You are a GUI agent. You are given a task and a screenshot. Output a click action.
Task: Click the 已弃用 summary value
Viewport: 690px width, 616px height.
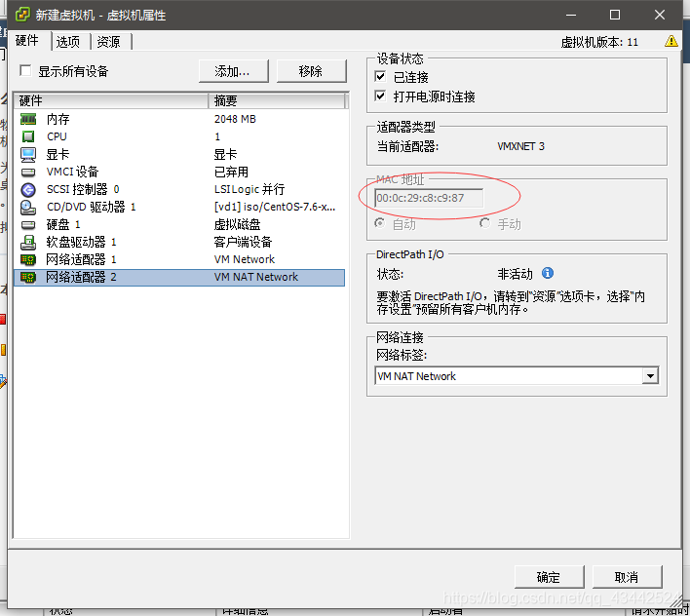(x=232, y=173)
